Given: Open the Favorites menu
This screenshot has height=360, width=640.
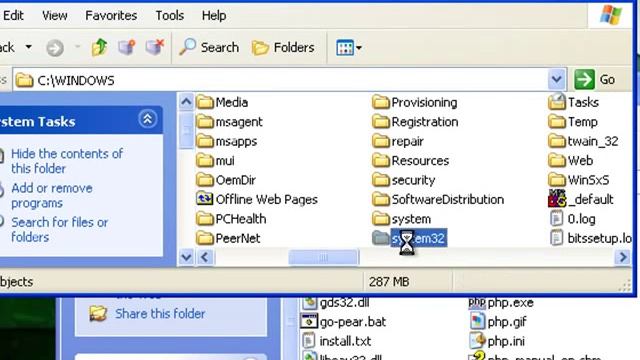Looking at the screenshot, I should (x=111, y=16).
